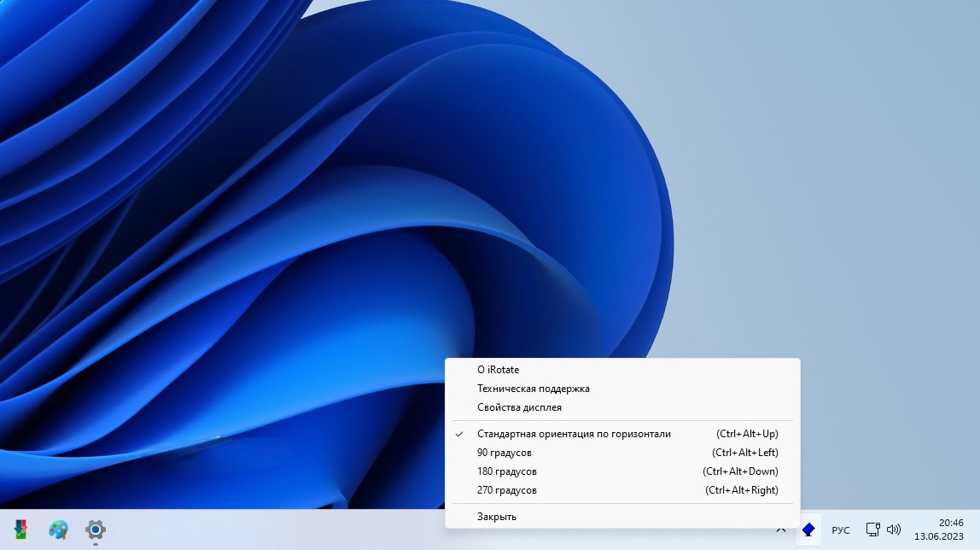Open the "О iRotate" menu entry
This screenshot has width=980, height=550.
tap(621, 370)
